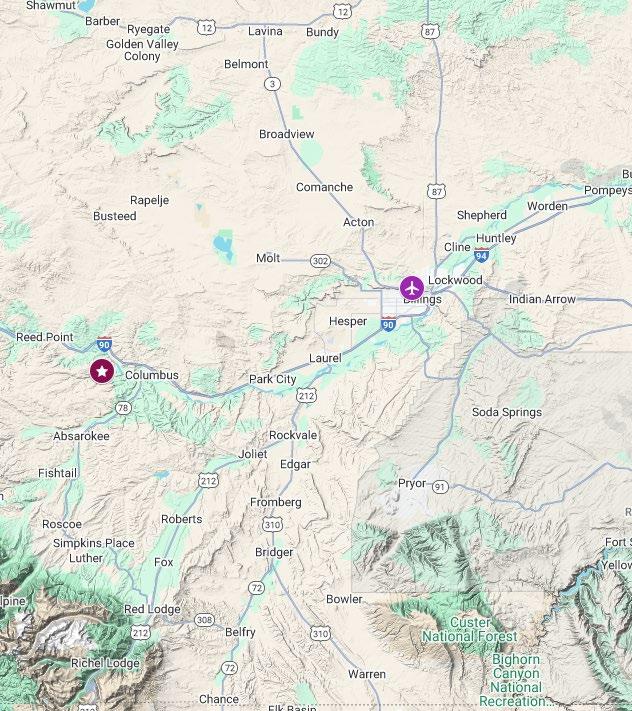Click the Interstate 90 shield below Hesper

[x=388, y=324]
